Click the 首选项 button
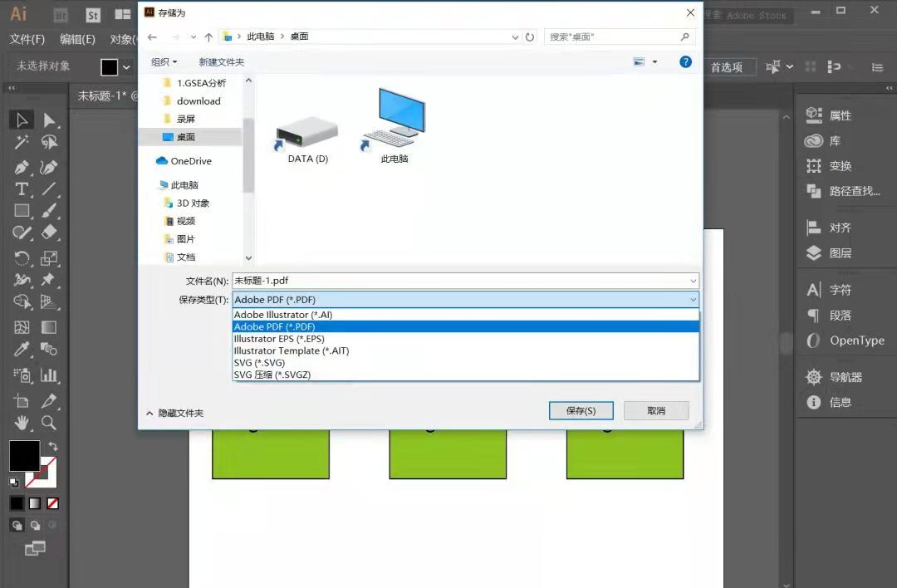897x588 pixels. pyautogui.click(x=727, y=67)
